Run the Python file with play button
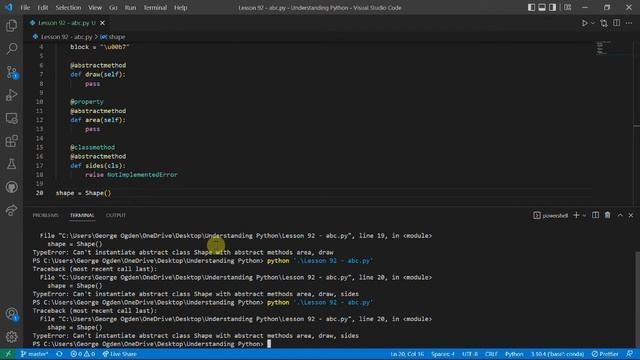Image resolution: width=640 pixels, height=360 pixels. tap(584, 23)
